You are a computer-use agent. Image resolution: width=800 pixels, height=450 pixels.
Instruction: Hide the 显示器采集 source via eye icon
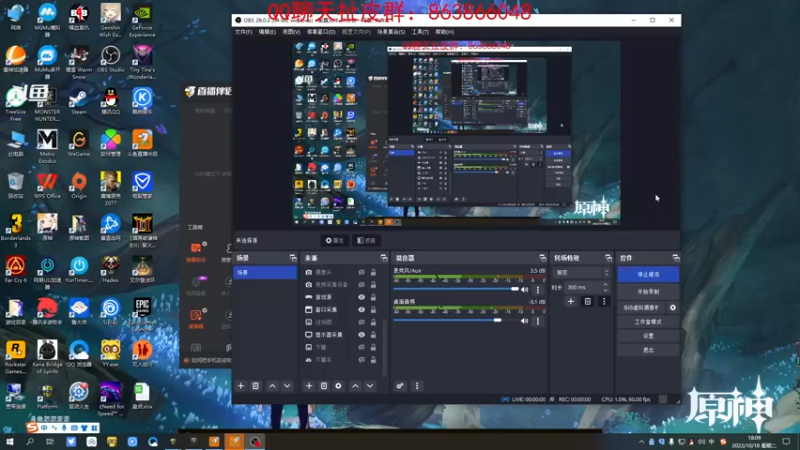(x=361, y=335)
